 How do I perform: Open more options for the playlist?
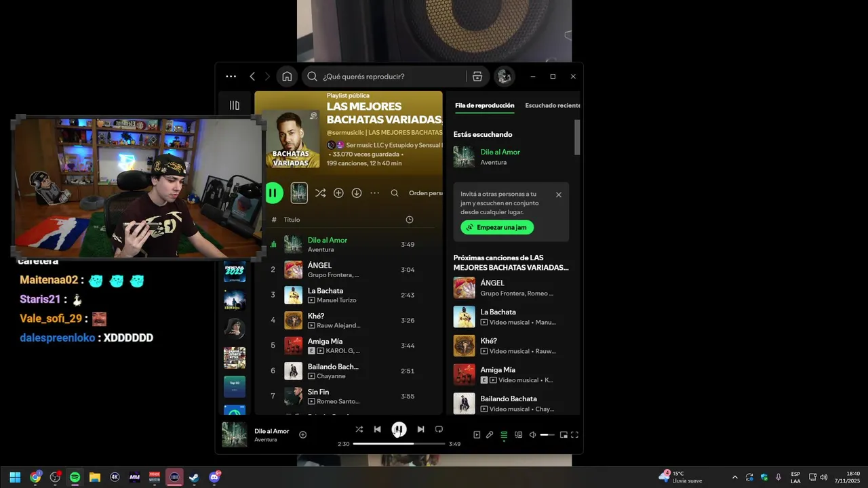click(374, 193)
